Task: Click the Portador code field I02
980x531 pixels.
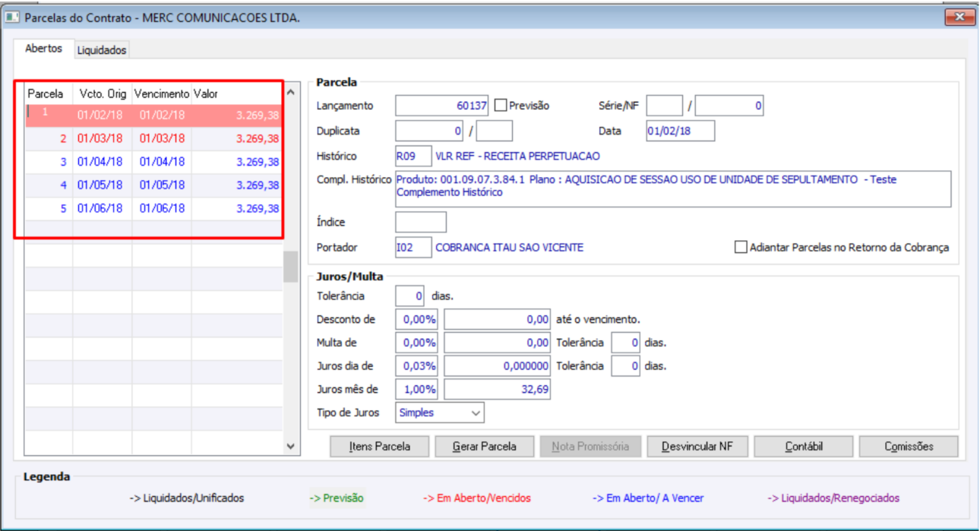Action: [x=413, y=247]
